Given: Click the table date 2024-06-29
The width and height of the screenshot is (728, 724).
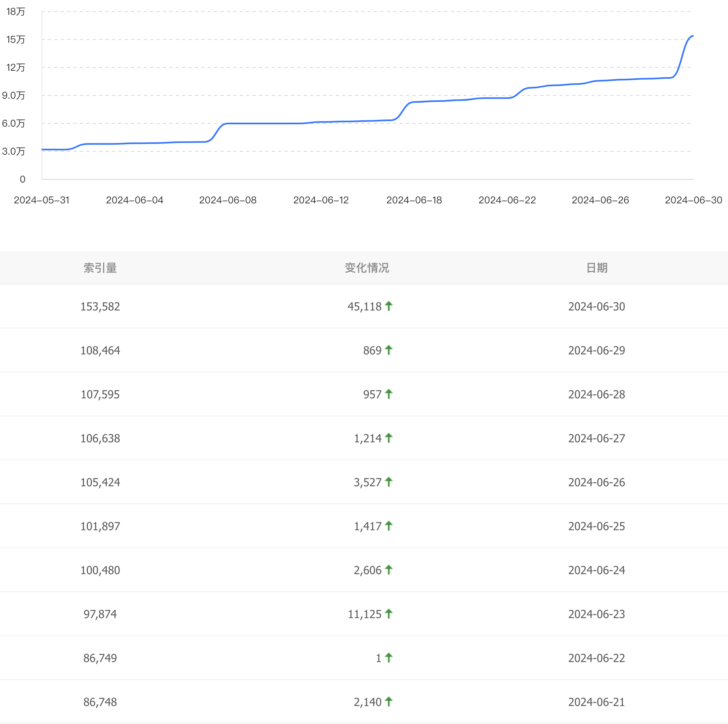Looking at the screenshot, I should pos(597,350).
